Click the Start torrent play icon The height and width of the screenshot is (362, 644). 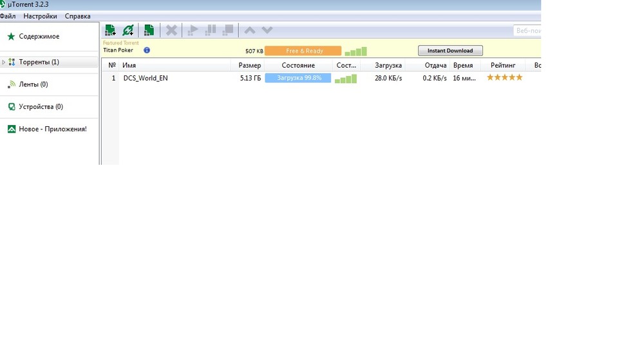tap(193, 30)
